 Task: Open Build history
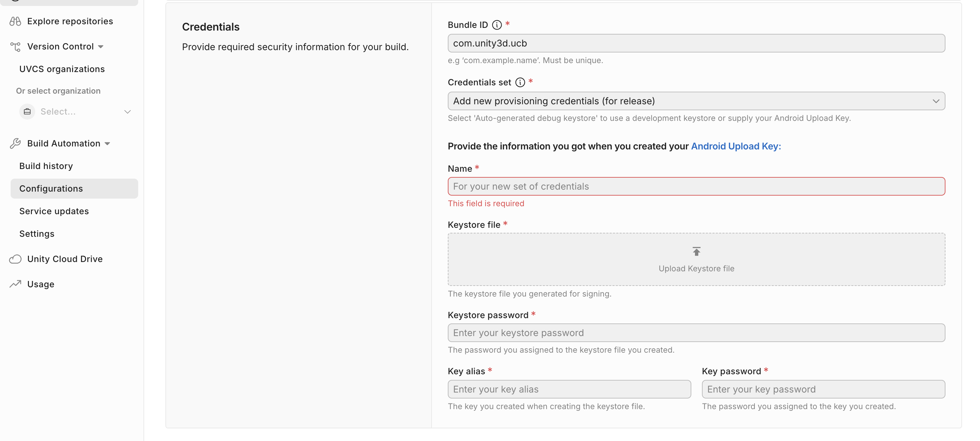point(46,166)
